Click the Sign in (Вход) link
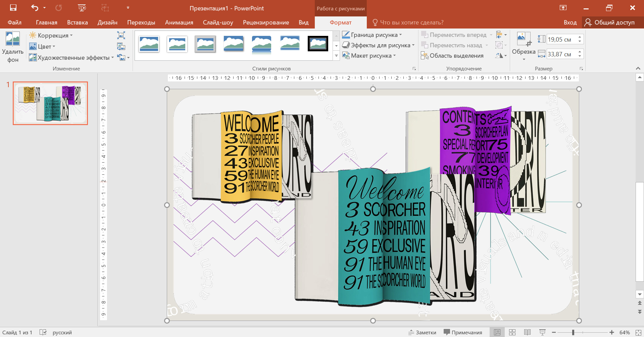Image resolution: width=644 pixels, height=337 pixels. pyautogui.click(x=570, y=22)
